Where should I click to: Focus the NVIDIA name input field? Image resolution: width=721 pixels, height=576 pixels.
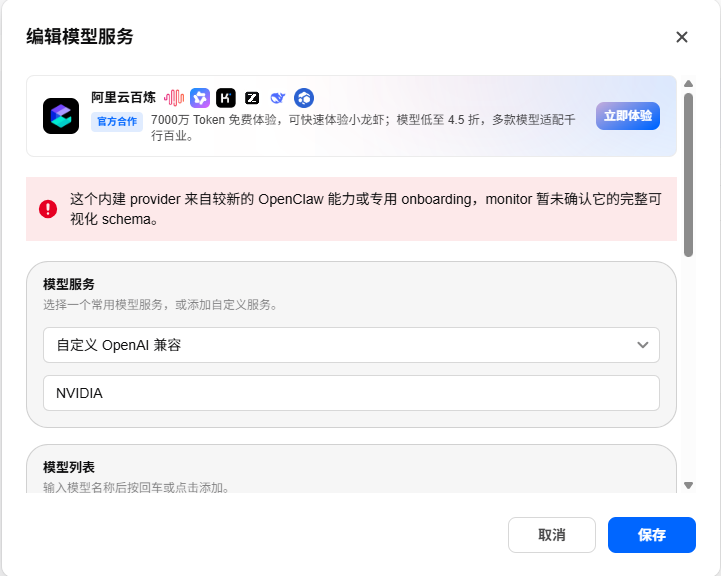click(351, 393)
